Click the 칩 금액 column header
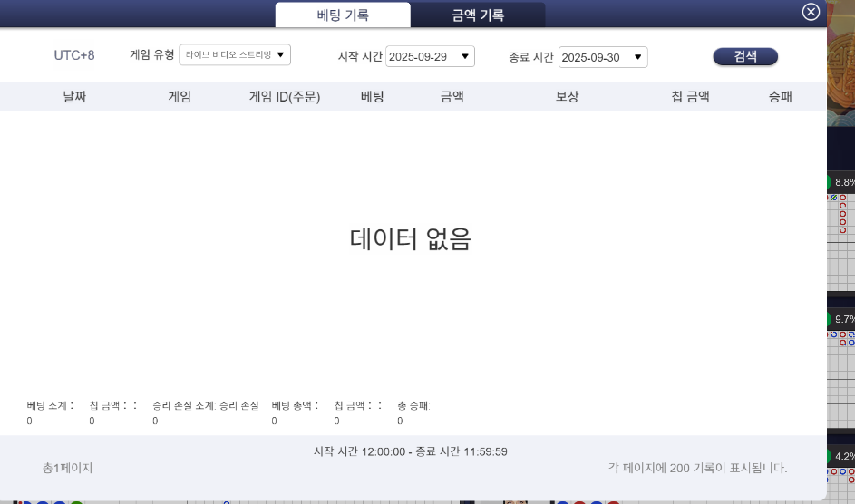The width and height of the screenshot is (855, 504). point(684,97)
